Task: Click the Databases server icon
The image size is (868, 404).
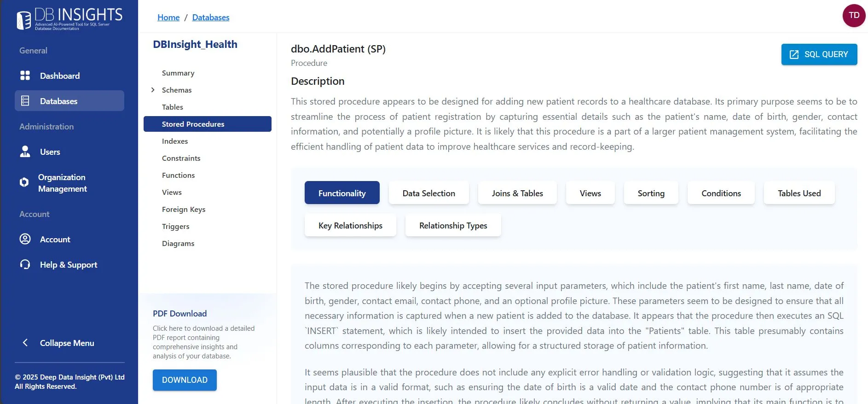Action: (25, 101)
